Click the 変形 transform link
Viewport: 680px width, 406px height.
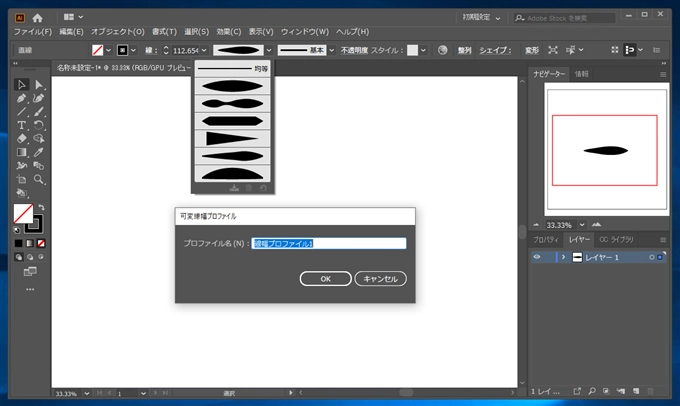pyautogui.click(x=532, y=50)
